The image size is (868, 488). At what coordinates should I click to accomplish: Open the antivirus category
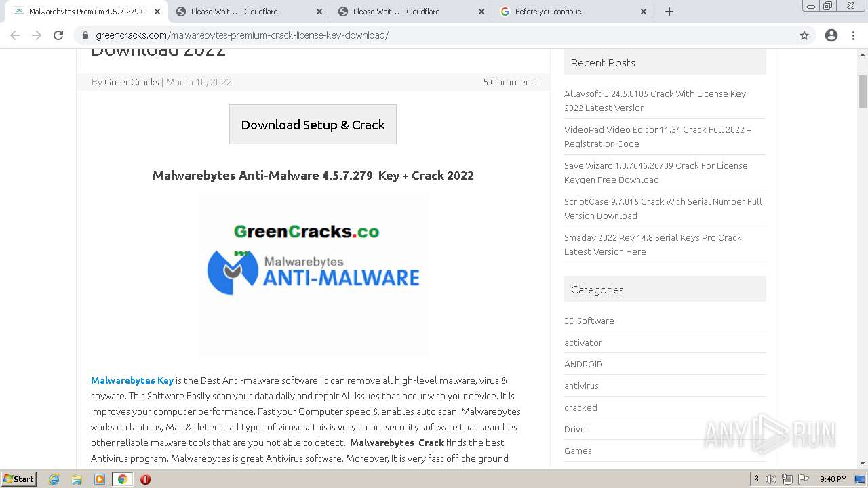pyautogui.click(x=581, y=386)
